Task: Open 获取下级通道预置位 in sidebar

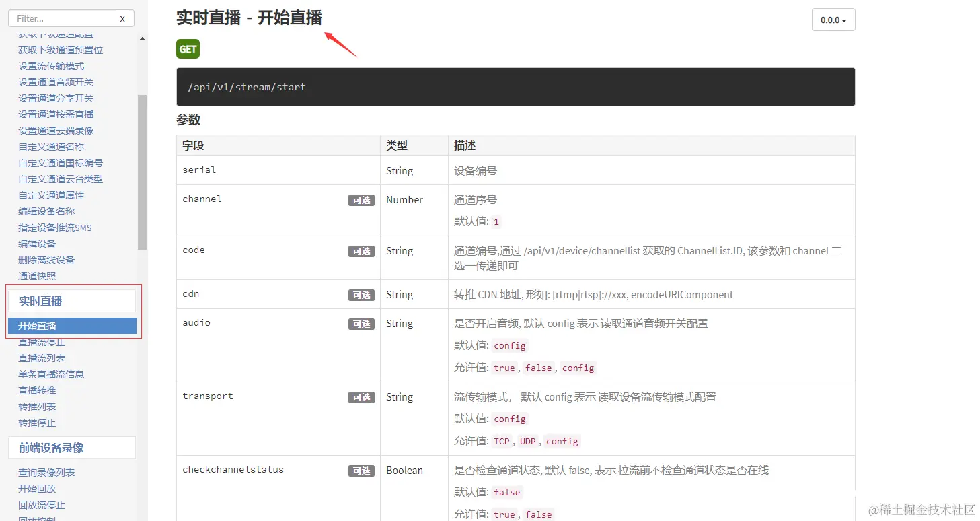Action: click(61, 50)
